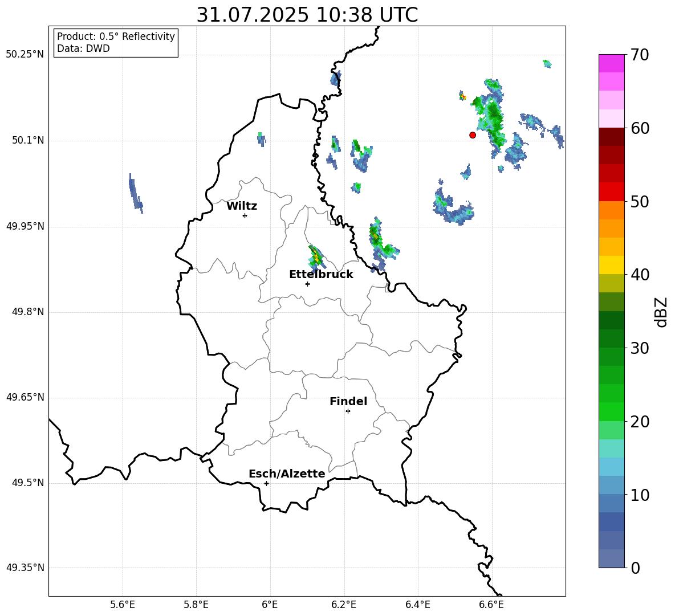
Task: Click the 49.8°N latitude label
Action: (28, 312)
